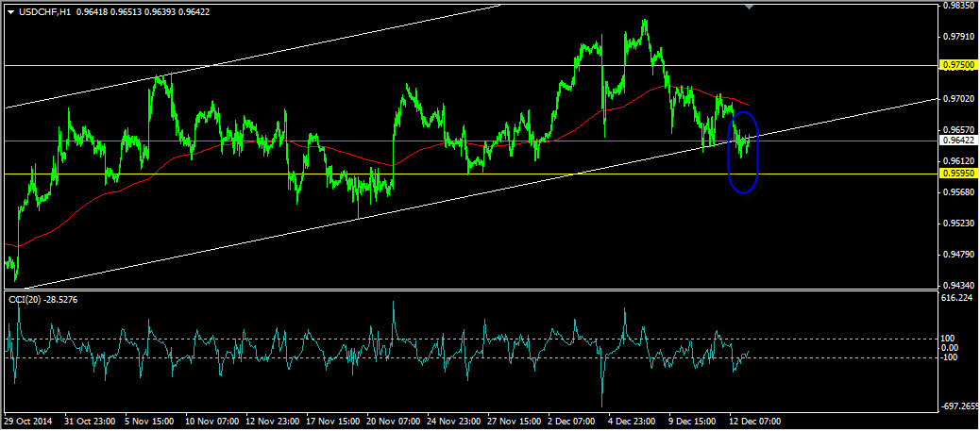Click the chart shift triangle marker at top

click(x=750, y=7)
